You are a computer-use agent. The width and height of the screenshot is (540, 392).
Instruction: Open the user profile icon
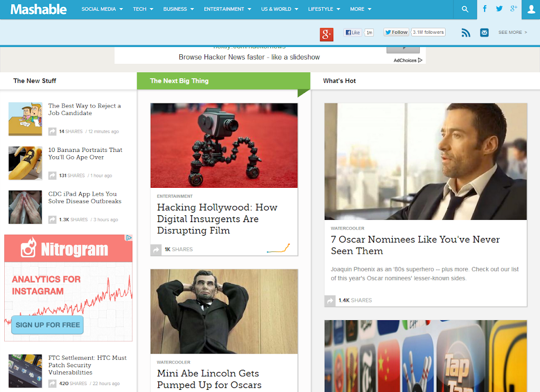point(531,9)
